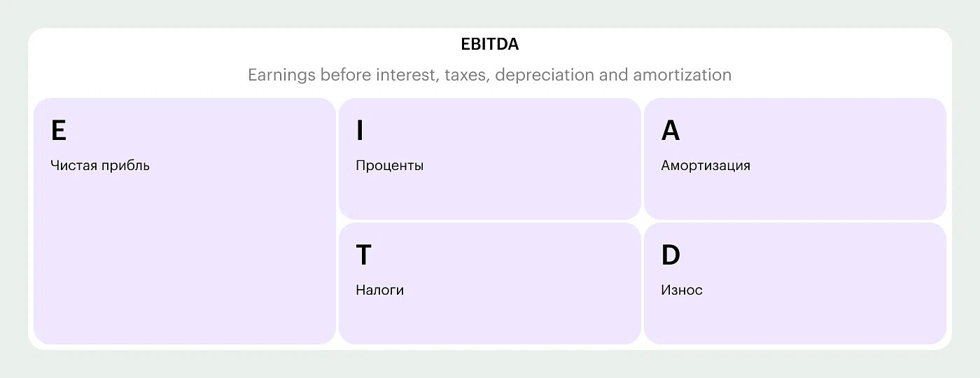Click the large letter T
Image resolution: width=980 pixels, height=378 pixels.
coord(363,255)
